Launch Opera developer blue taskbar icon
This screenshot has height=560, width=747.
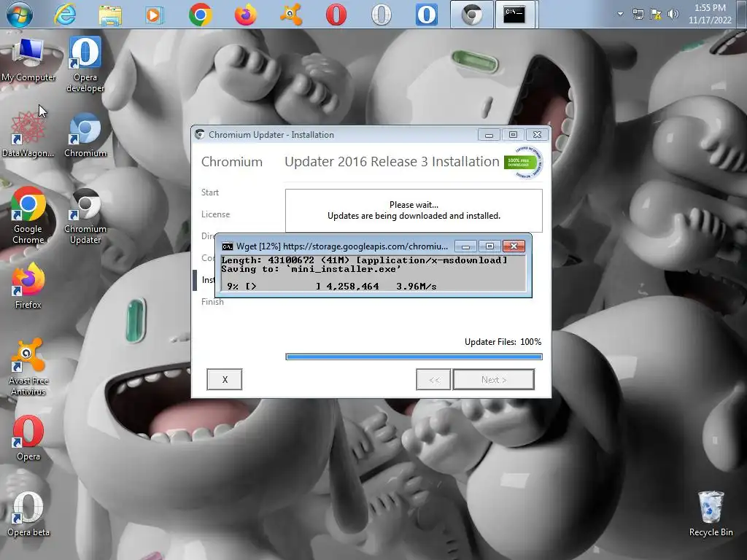tap(426, 15)
